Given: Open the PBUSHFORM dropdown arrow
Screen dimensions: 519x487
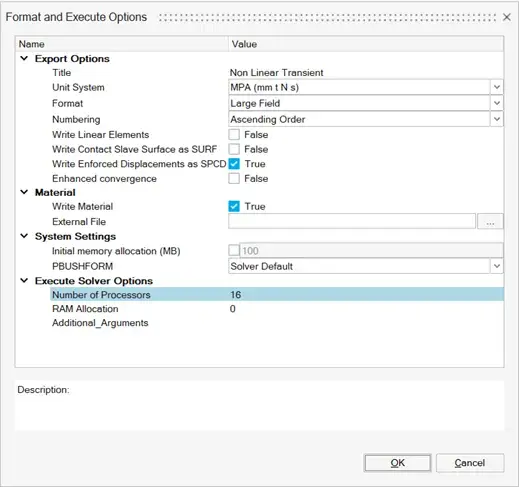Looking at the screenshot, I should click(x=497, y=266).
